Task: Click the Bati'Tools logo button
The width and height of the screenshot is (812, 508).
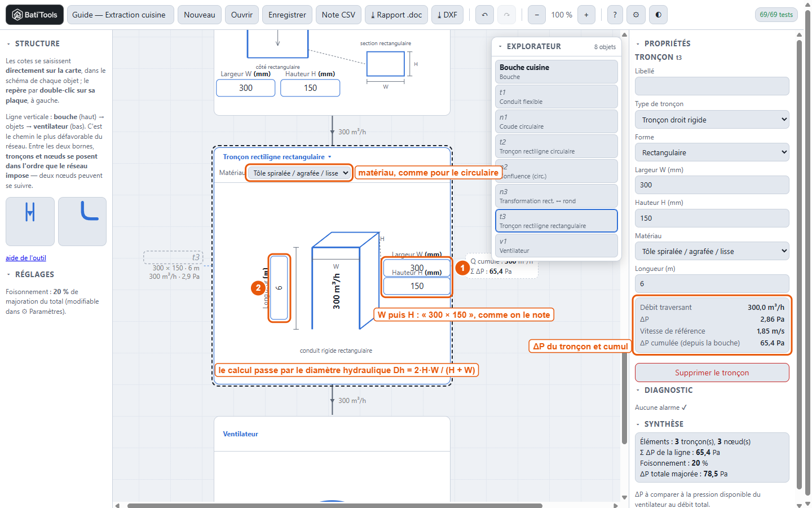Action: [35, 15]
